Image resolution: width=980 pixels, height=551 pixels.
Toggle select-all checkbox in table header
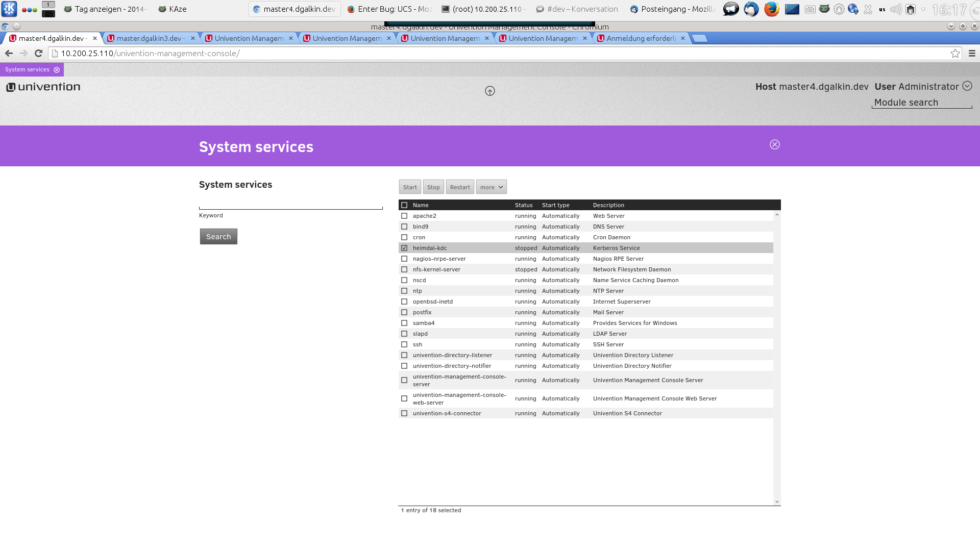point(404,205)
